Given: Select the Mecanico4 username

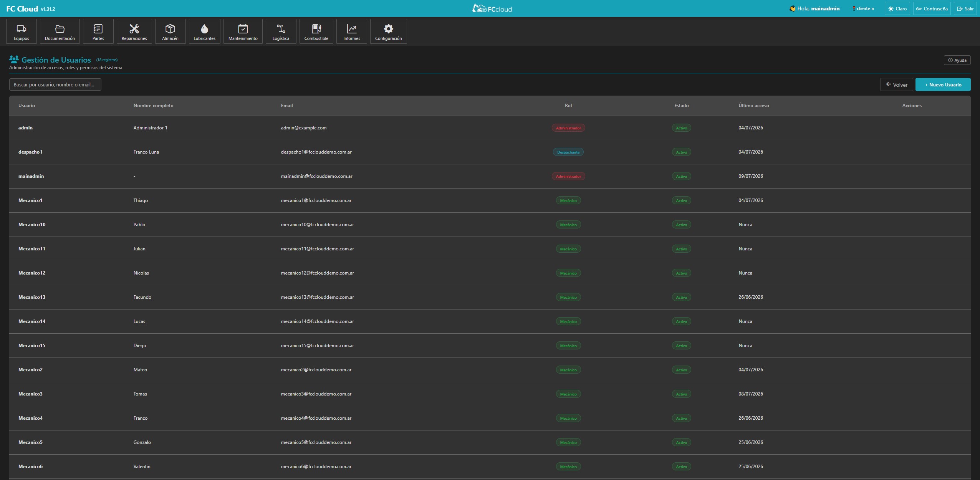Looking at the screenshot, I should (31, 418).
